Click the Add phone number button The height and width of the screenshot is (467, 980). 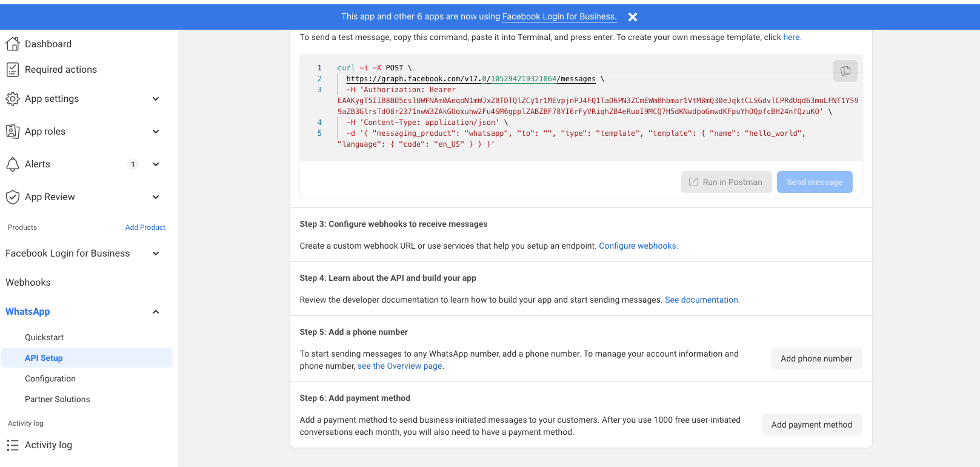tap(816, 358)
